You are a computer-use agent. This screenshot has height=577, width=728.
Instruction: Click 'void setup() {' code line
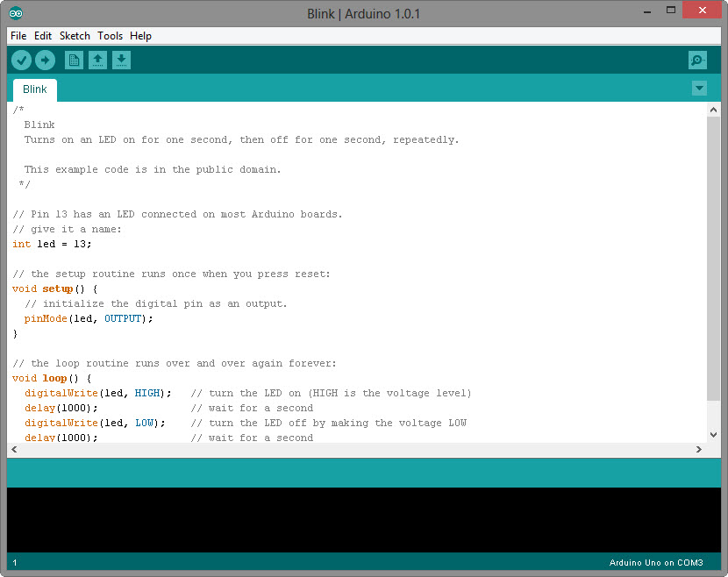pyautogui.click(x=55, y=288)
